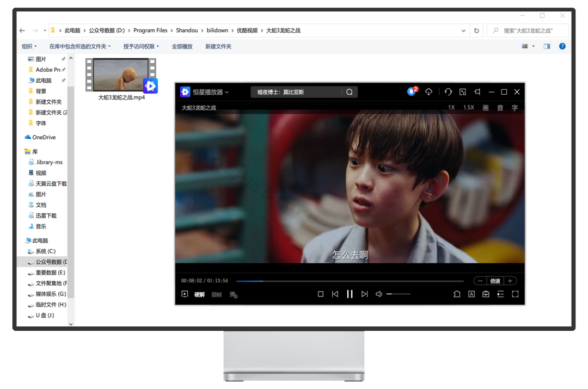Select OneDrive in navigation pane
The height and width of the screenshot is (389, 588).
[40, 137]
